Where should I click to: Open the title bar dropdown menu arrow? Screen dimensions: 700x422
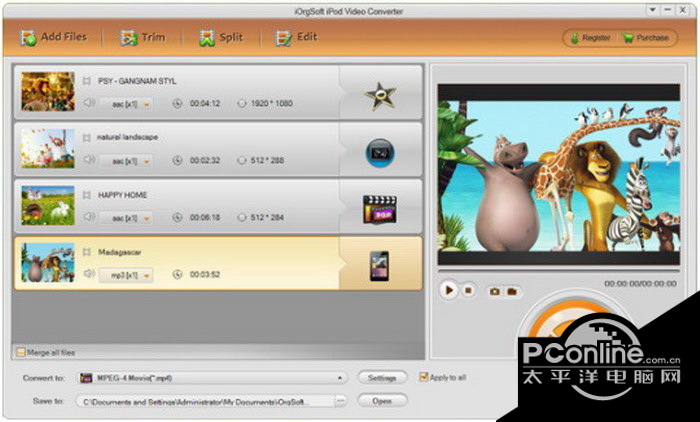tap(652, 9)
